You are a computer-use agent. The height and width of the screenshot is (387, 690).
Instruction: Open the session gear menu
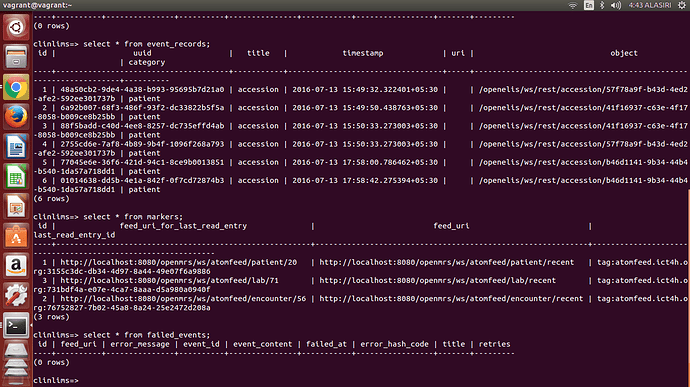pyautogui.click(x=682, y=5)
